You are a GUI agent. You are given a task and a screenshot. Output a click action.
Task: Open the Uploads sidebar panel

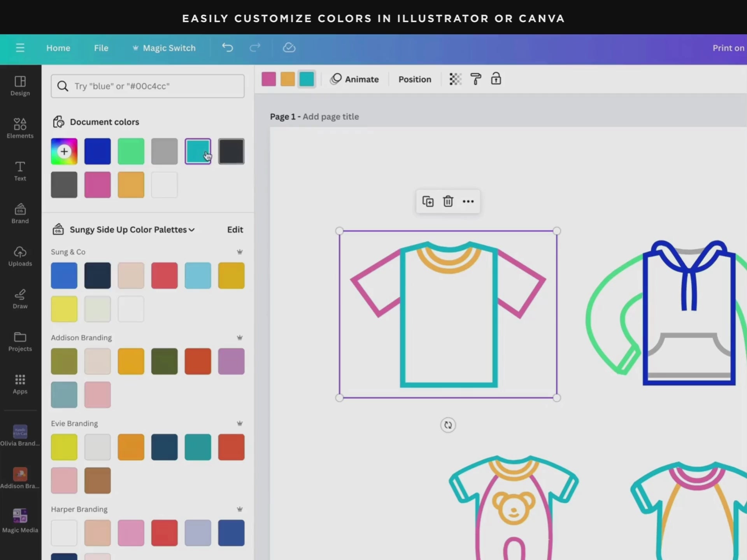click(20, 256)
